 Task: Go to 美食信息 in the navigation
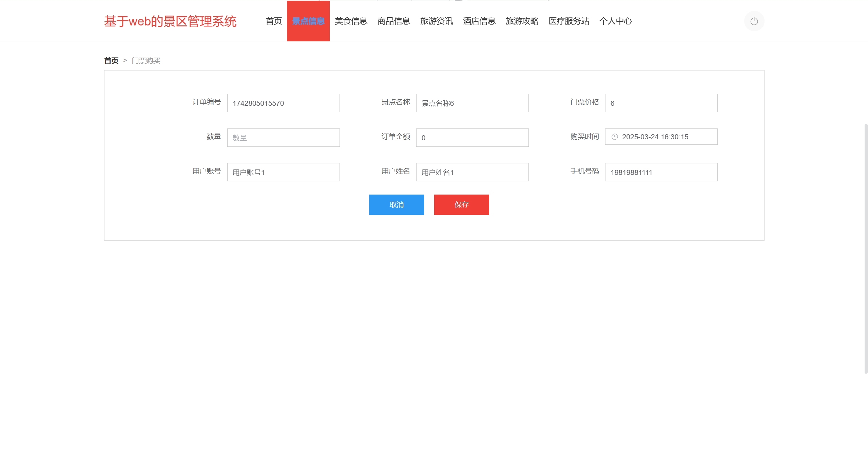(351, 21)
